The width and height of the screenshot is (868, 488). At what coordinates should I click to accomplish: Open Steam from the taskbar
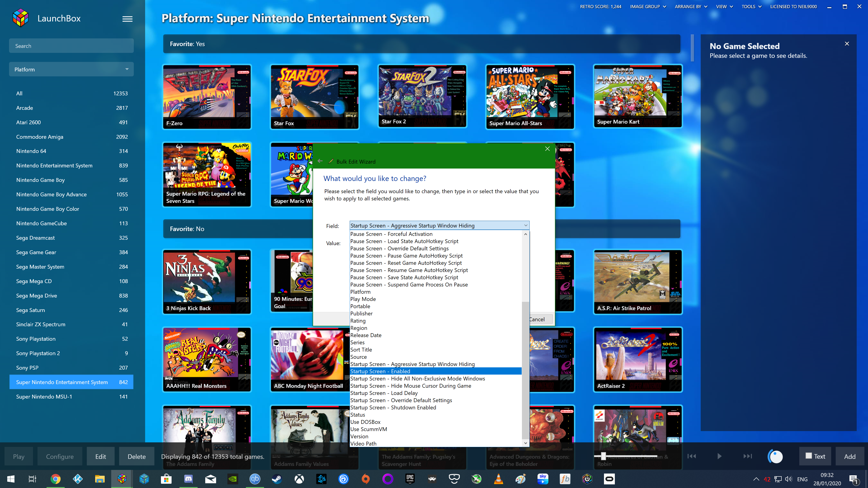click(277, 479)
